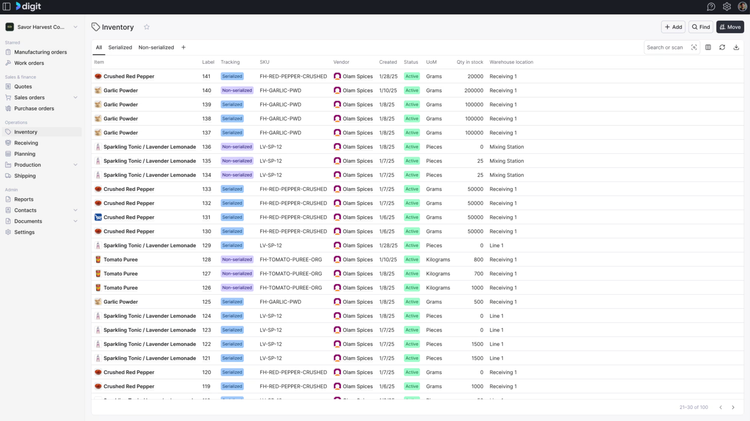Open Sparkling Tonic row labeled 136
Image resolution: width=750 pixels, height=421 pixels.
(417, 147)
